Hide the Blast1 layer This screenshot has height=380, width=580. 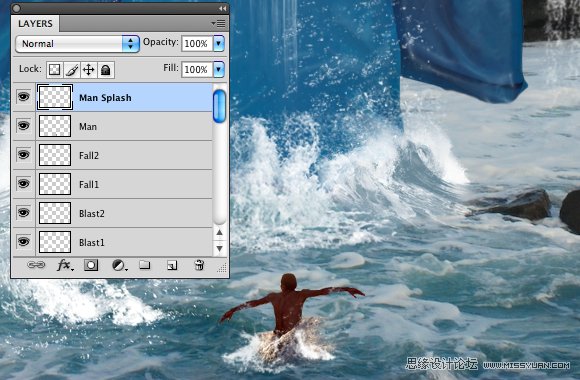pyautogui.click(x=23, y=242)
